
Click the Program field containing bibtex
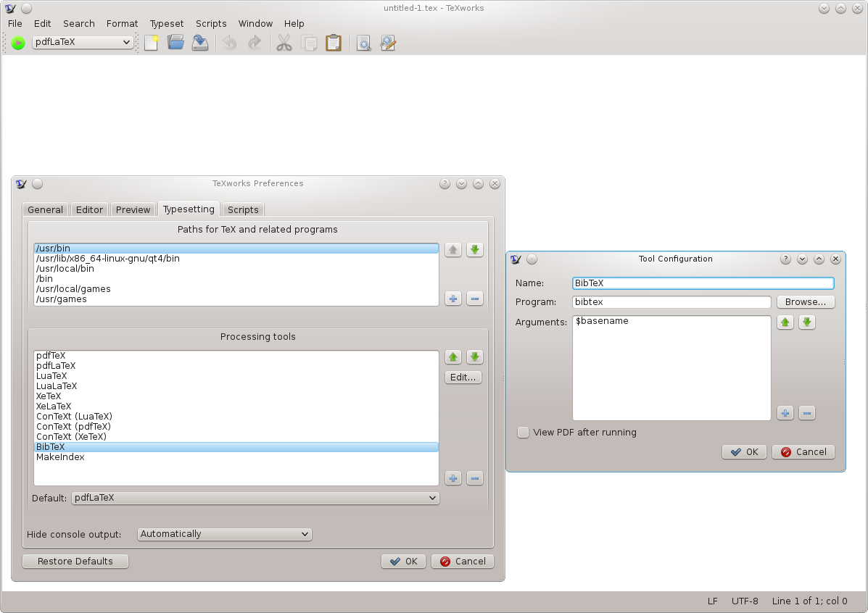[671, 302]
